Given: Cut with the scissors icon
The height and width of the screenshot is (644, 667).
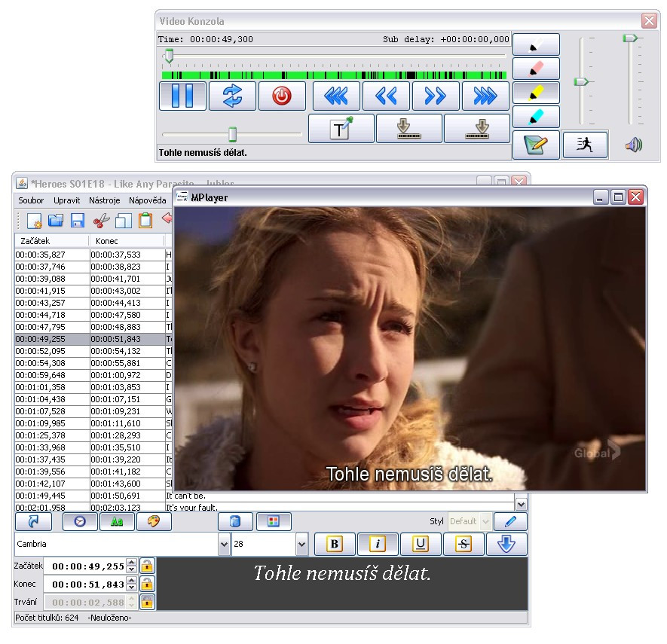Looking at the screenshot, I should (x=101, y=221).
